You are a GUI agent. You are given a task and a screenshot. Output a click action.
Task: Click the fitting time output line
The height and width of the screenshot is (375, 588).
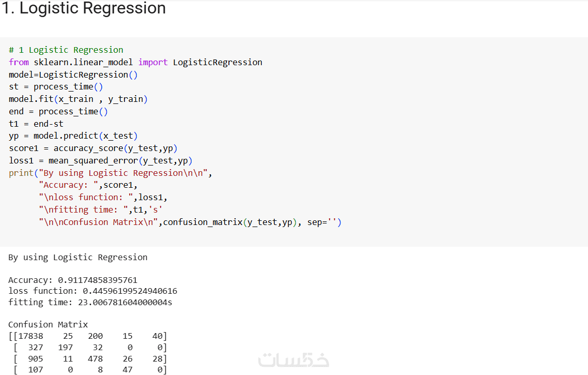pyautogui.click(x=90, y=302)
